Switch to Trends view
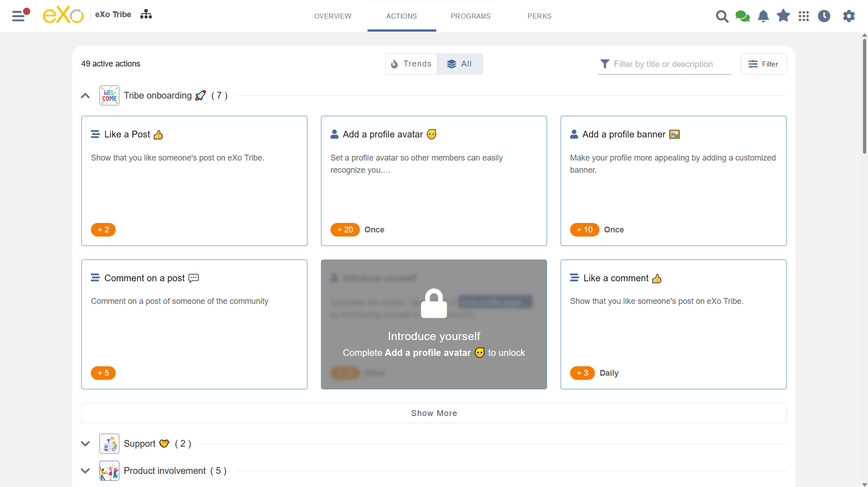 411,64
